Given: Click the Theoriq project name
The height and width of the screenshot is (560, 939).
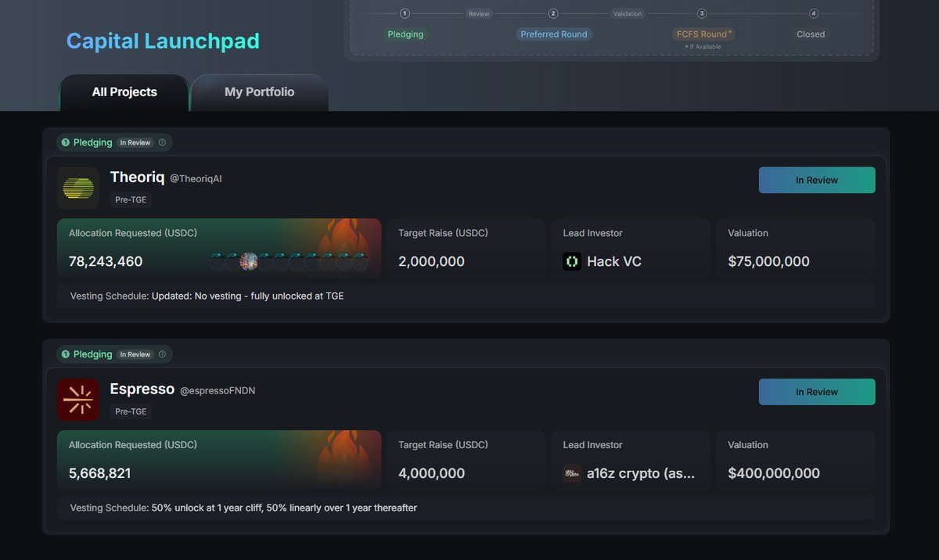Looking at the screenshot, I should tap(138, 178).
